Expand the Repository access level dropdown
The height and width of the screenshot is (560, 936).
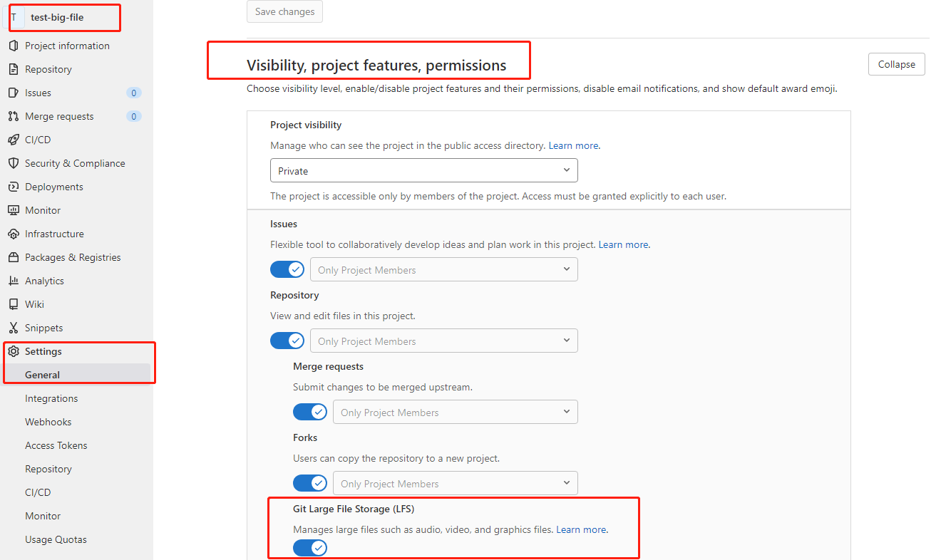pyautogui.click(x=444, y=341)
